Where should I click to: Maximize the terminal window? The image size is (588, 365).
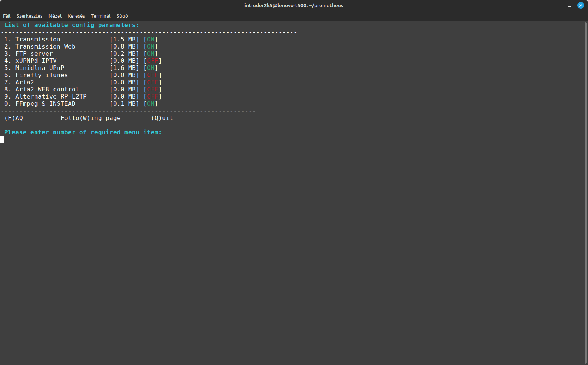click(570, 5)
